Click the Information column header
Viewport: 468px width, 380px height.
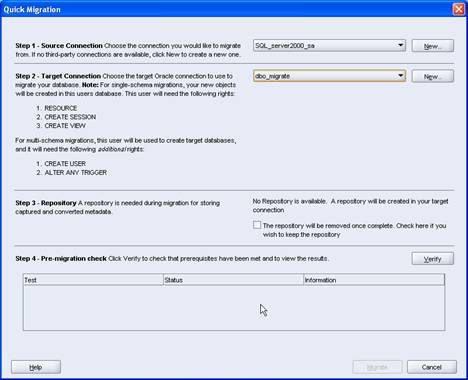[374, 280]
